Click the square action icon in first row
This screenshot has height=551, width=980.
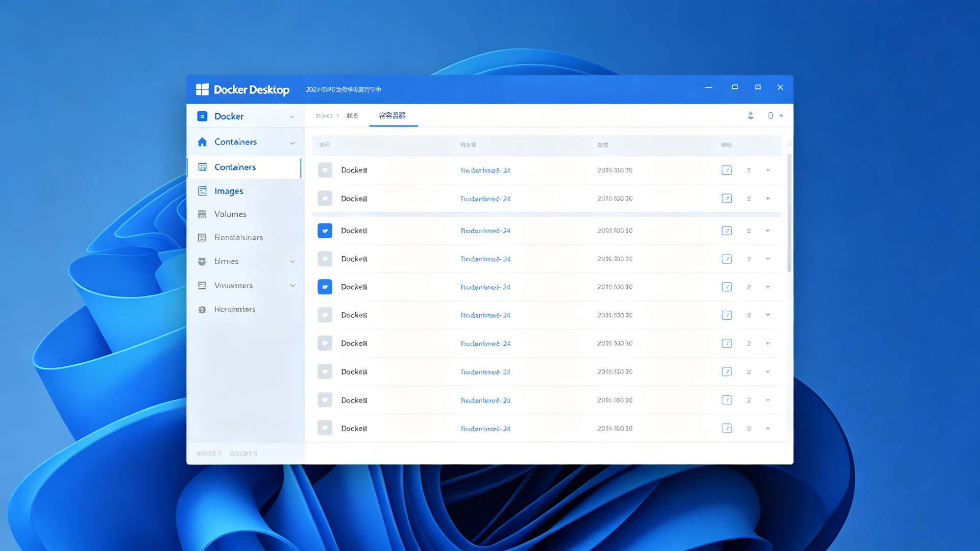(727, 170)
